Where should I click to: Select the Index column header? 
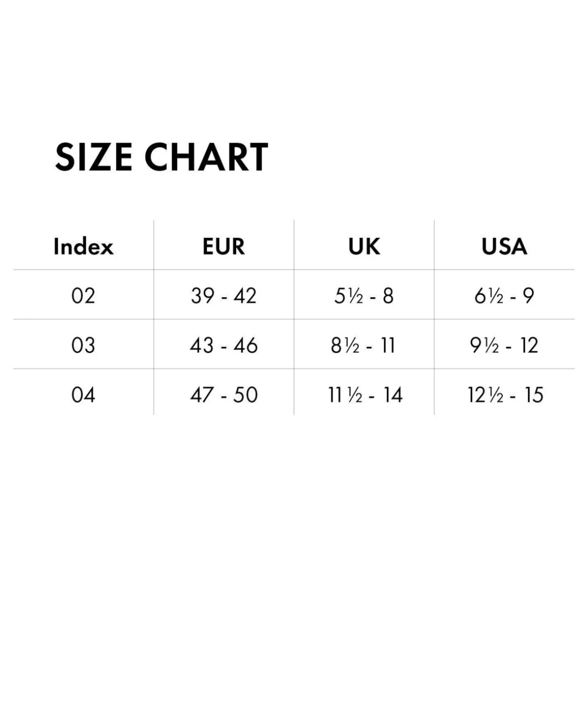click(x=83, y=246)
